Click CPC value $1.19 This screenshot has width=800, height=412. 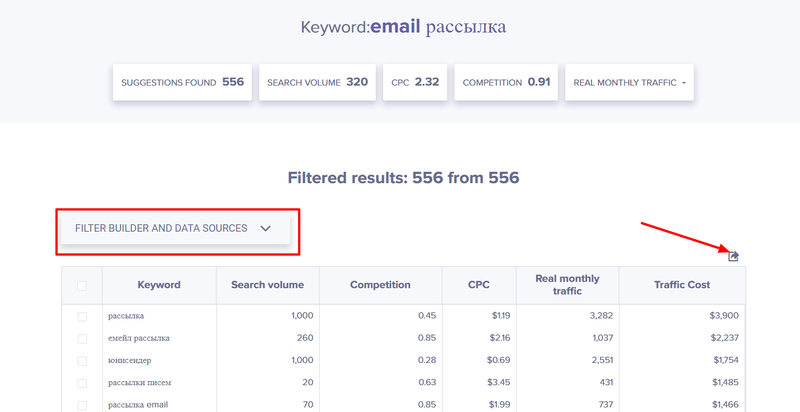(501, 316)
